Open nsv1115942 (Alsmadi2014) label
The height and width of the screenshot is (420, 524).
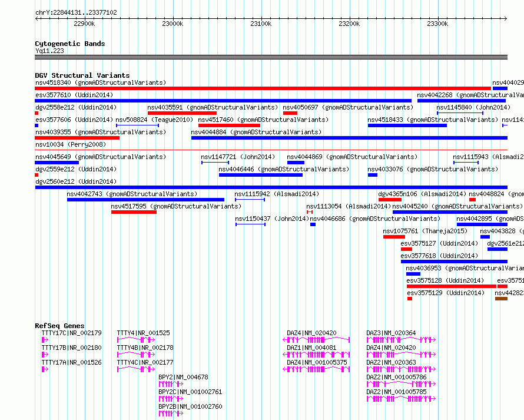277,194
